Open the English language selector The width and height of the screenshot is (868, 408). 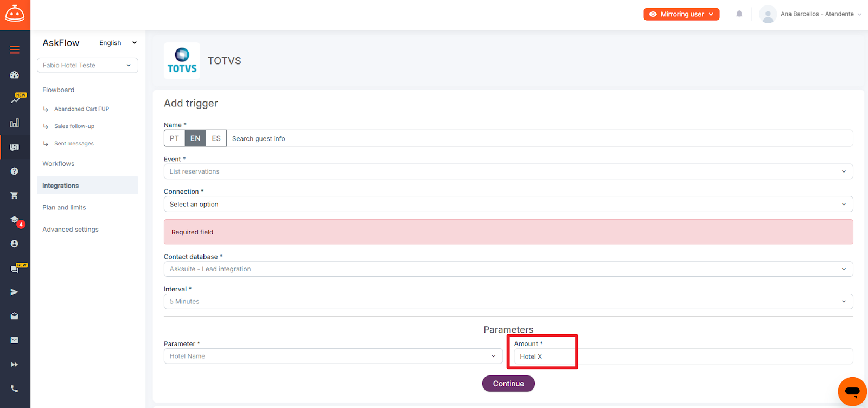click(118, 43)
